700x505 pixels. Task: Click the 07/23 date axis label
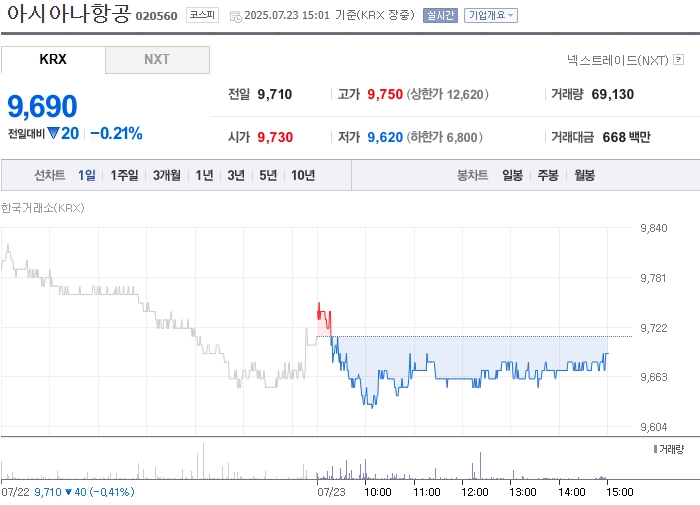coord(331,492)
